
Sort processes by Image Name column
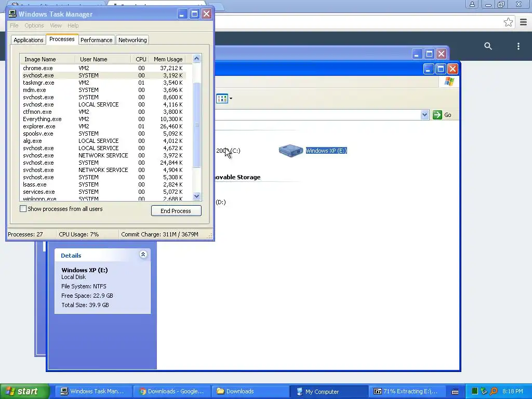(x=47, y=59)
